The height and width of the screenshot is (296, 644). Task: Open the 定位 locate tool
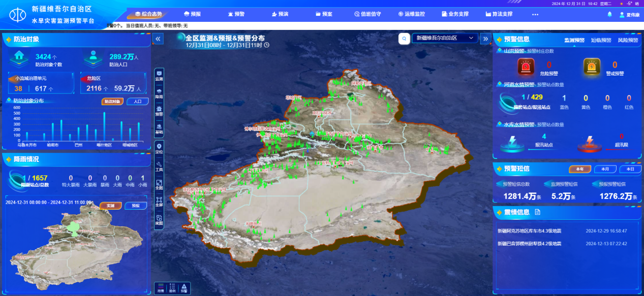pyautogui.click(x=159, y=148)
